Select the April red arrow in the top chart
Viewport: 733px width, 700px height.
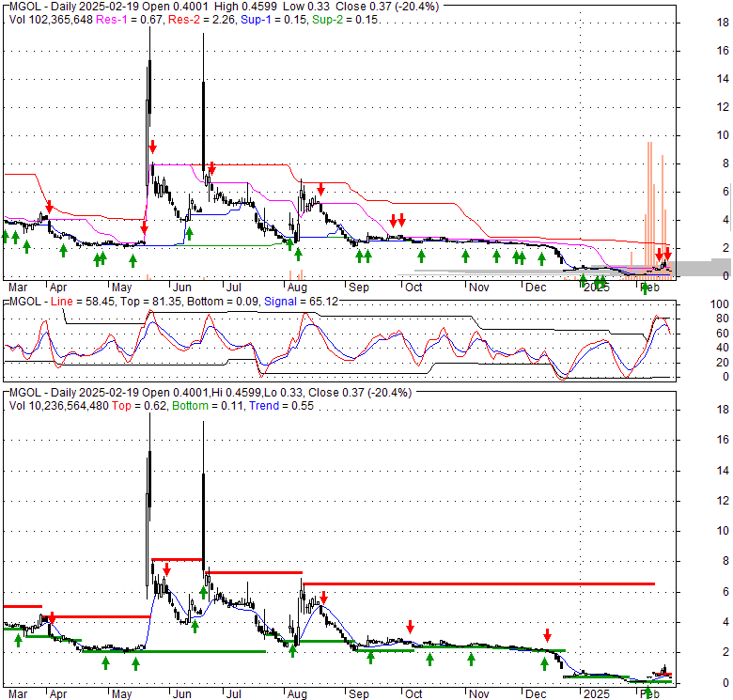point(49,207)
